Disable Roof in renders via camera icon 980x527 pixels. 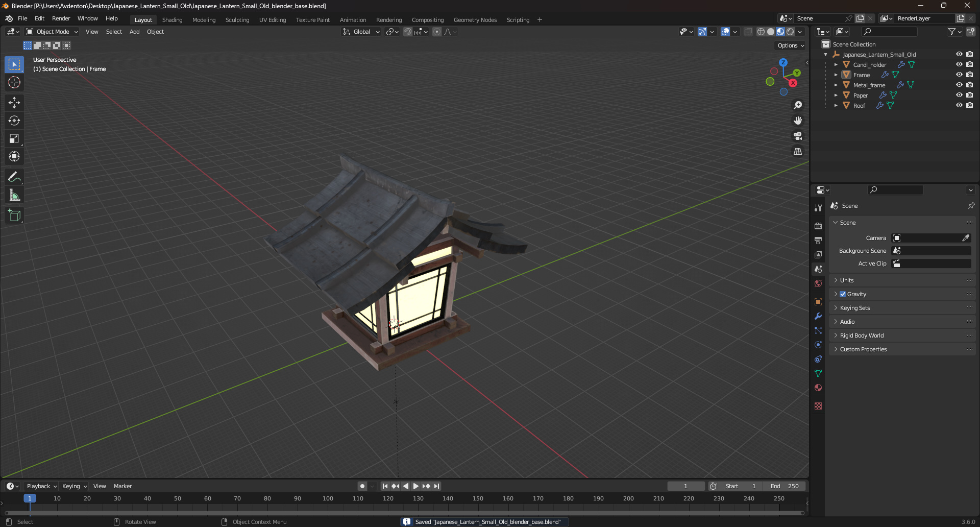click(x=969, y=105)
